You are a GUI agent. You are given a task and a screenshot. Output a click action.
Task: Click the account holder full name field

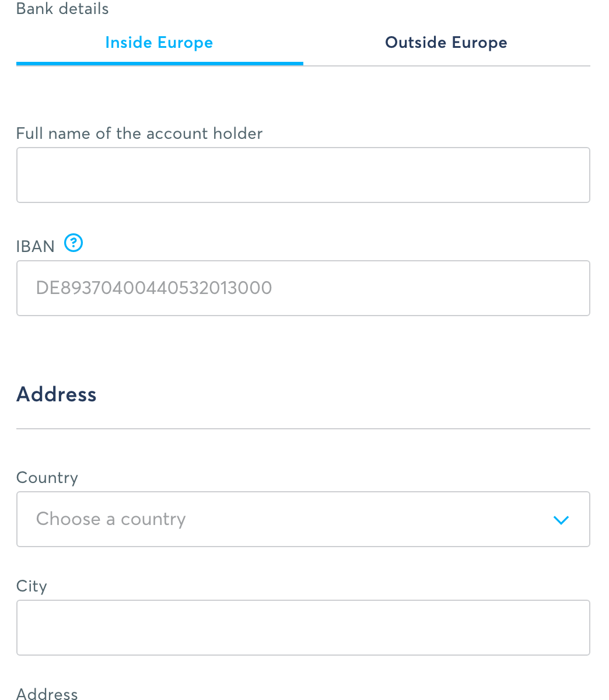coord(303,175)
